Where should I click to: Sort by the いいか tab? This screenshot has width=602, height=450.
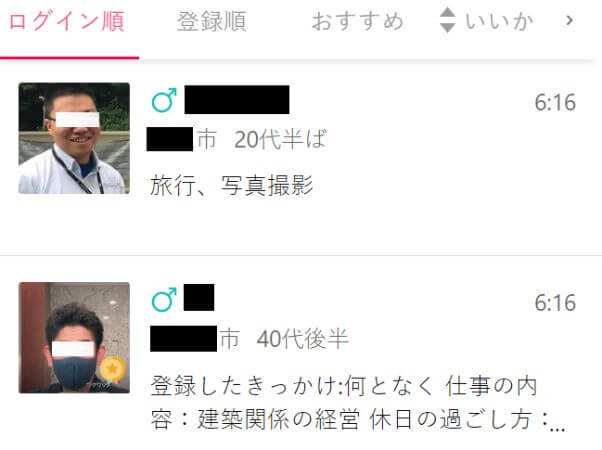click(x=499, y=21)
